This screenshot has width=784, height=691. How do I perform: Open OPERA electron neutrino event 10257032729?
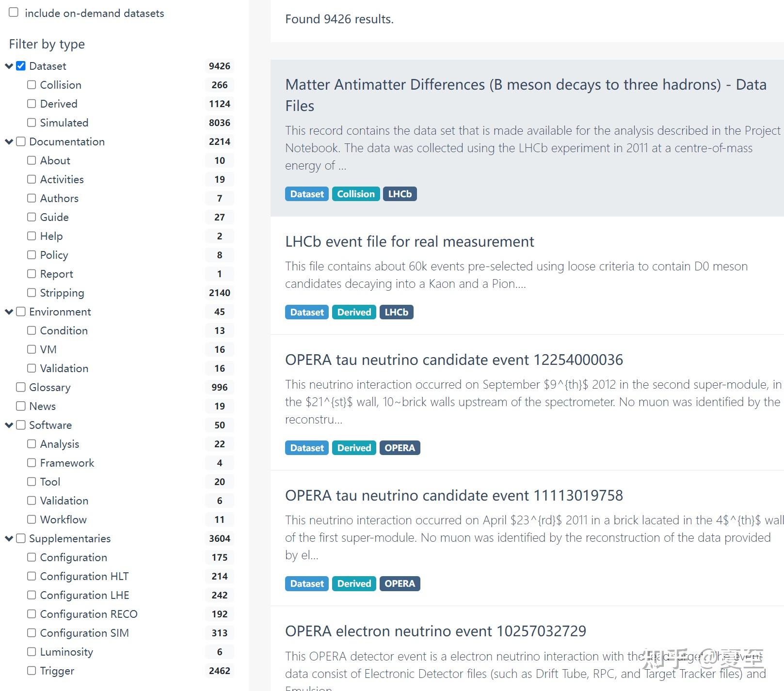435,631
